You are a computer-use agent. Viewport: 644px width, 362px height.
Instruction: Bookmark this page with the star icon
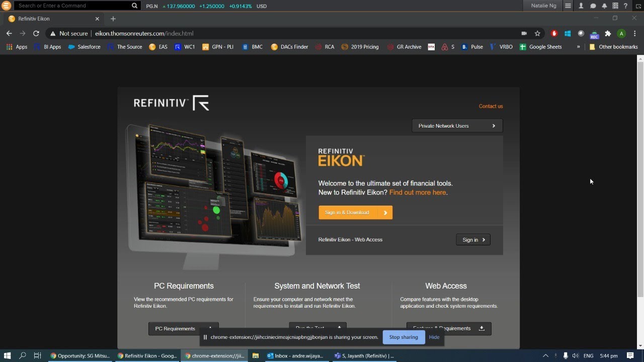click(x=537, y=33)
